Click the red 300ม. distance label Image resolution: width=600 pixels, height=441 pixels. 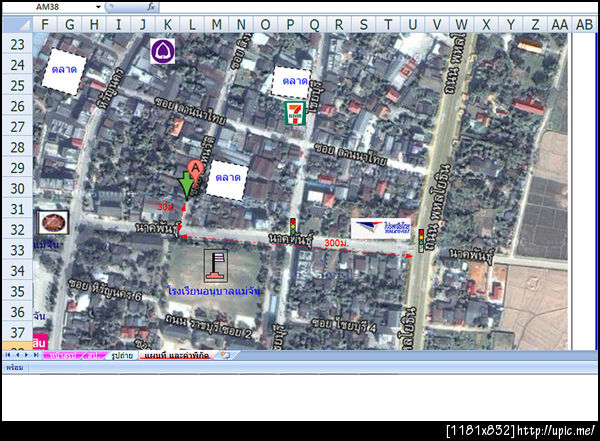click(337, 243)
